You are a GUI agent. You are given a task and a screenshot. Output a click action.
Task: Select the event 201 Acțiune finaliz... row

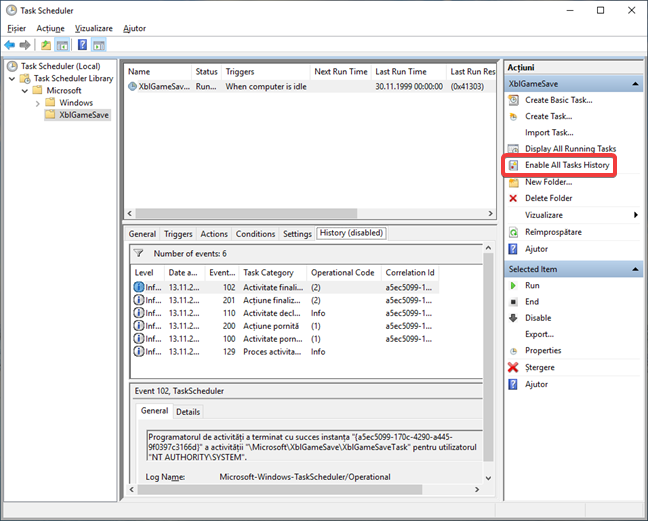[x=285, y=300]
